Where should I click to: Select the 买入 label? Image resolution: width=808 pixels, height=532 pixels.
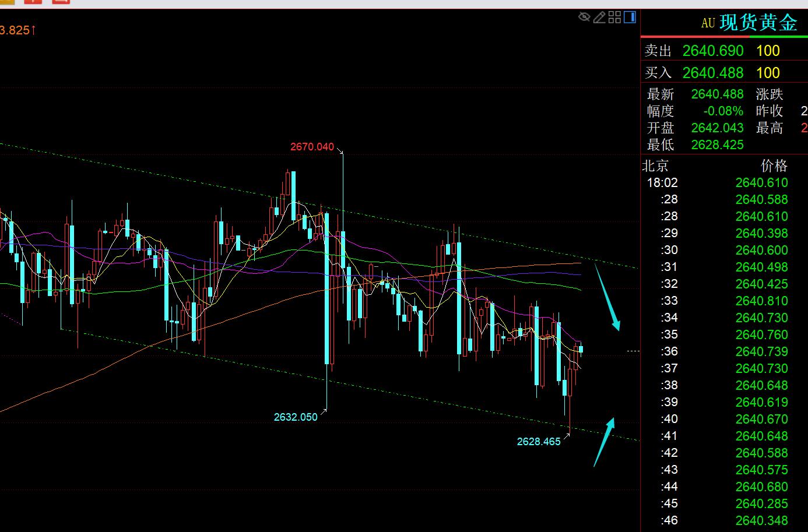[658, 73]
